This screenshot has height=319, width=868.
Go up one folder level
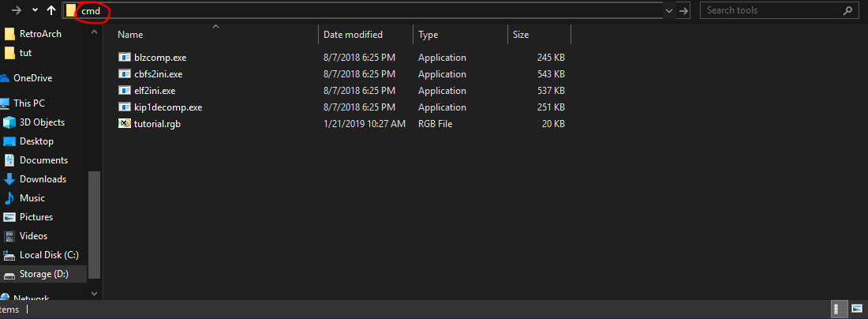[51, 10]
